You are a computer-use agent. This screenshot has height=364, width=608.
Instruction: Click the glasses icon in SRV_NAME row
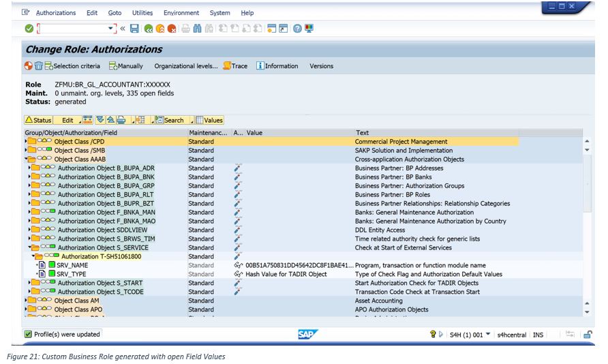point(239,265)
